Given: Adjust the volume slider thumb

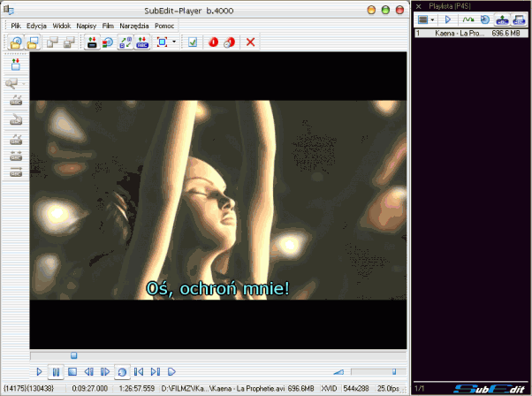Looking at the screenshot, I should point(394,372).
